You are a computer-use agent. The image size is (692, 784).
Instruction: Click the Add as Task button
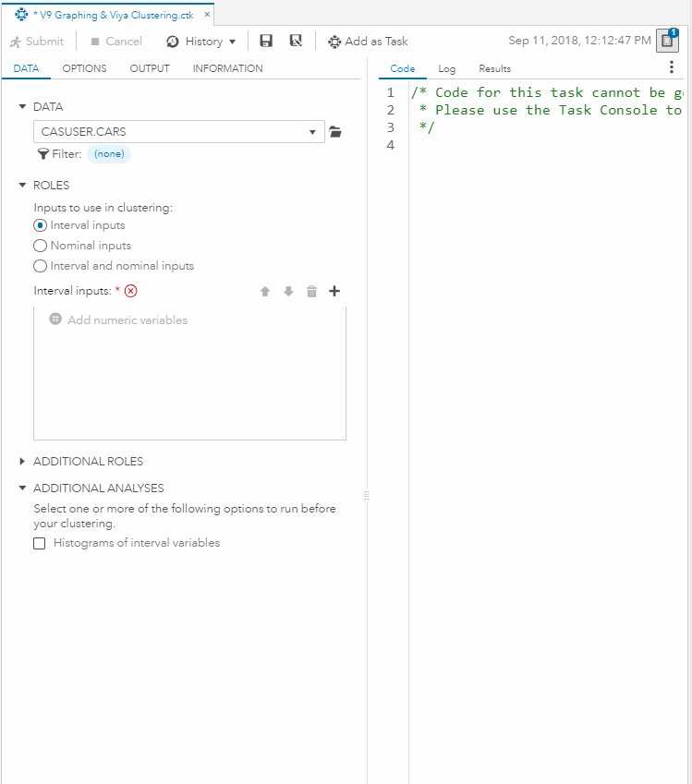click(x=368, y=42)
